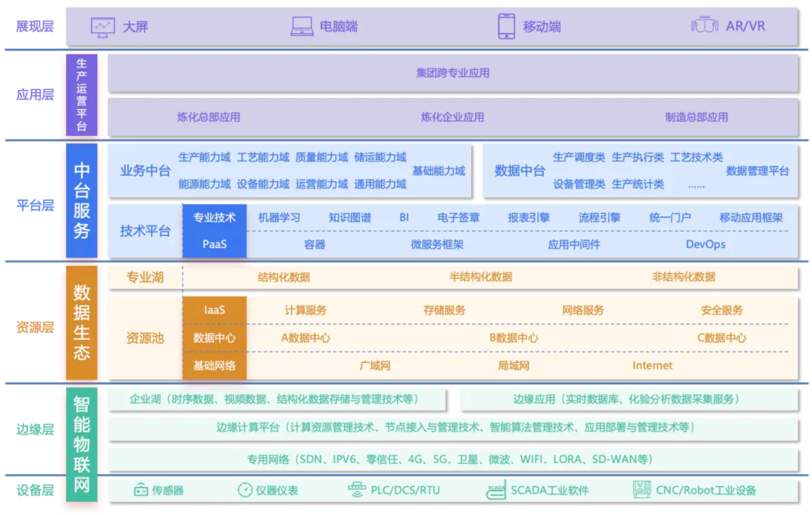Click the green 智能物联网 vertical block
This screenshot has width=812, height=515.
click(82, 444)
